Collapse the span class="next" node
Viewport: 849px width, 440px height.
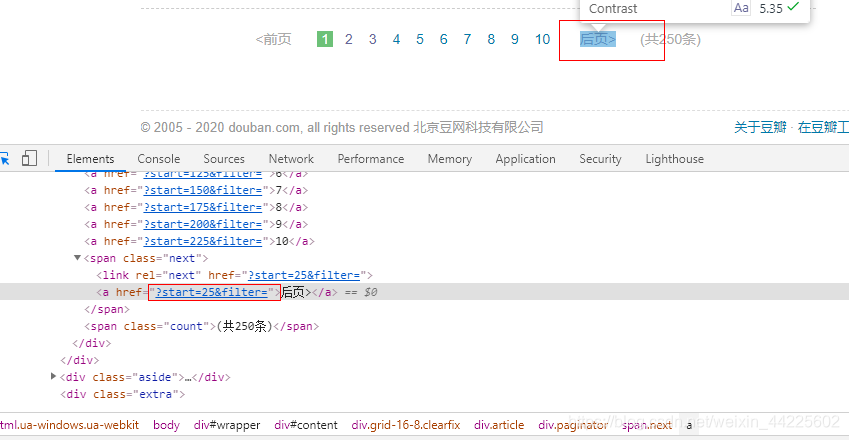(x=77, y=258)
